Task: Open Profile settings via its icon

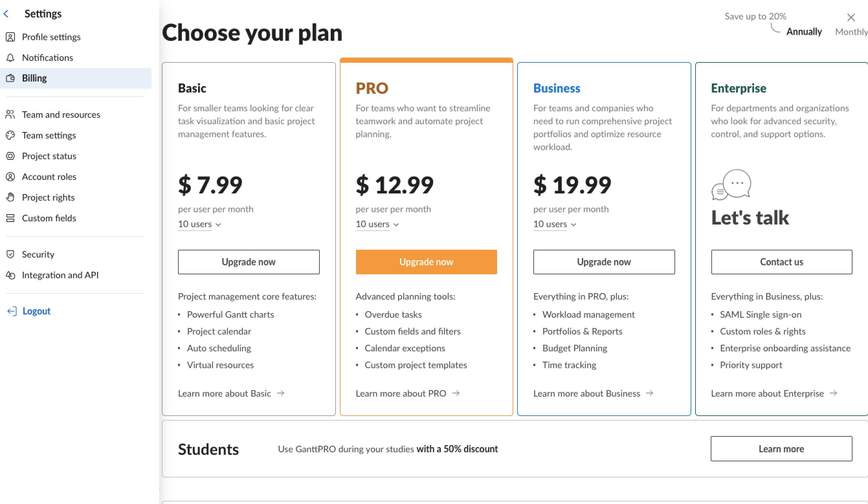Action: pos(10,37)
